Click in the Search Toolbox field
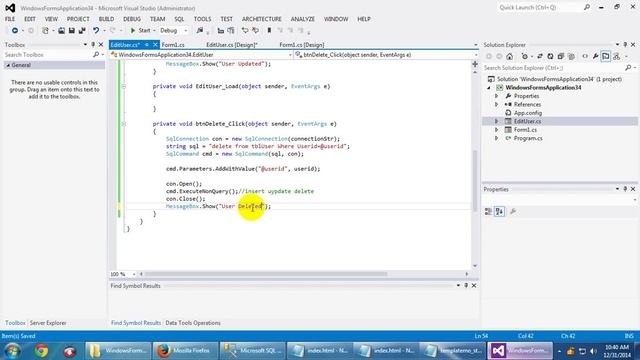This screenshot has height=360, width=640. [x=48, y=55]
